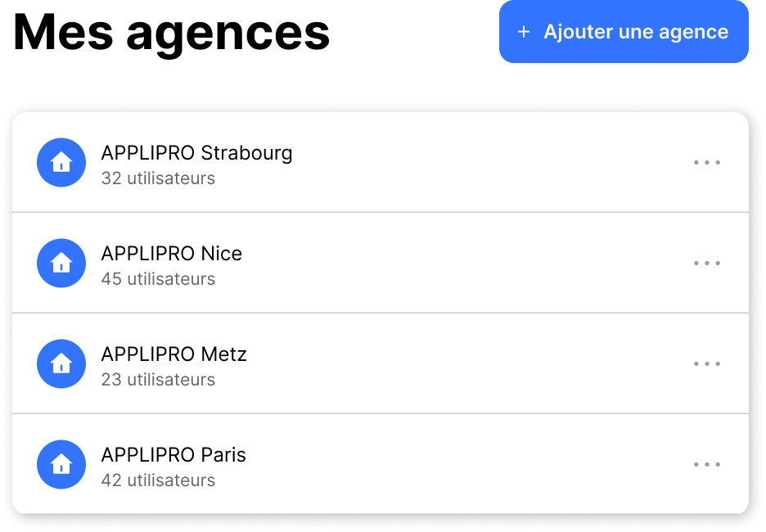Select the APPLIPRO Metz agency title
Screen dimensions: 766x532
[173, 354]
